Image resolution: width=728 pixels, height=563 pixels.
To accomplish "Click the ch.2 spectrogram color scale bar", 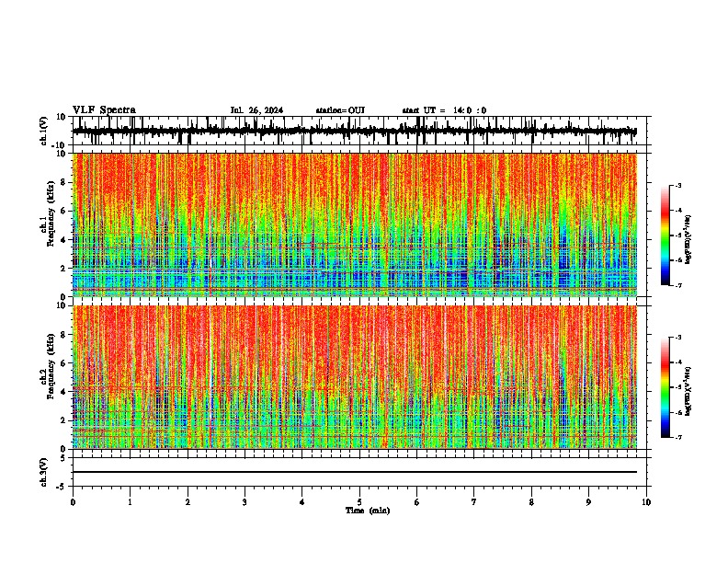I will pos(665,387).
